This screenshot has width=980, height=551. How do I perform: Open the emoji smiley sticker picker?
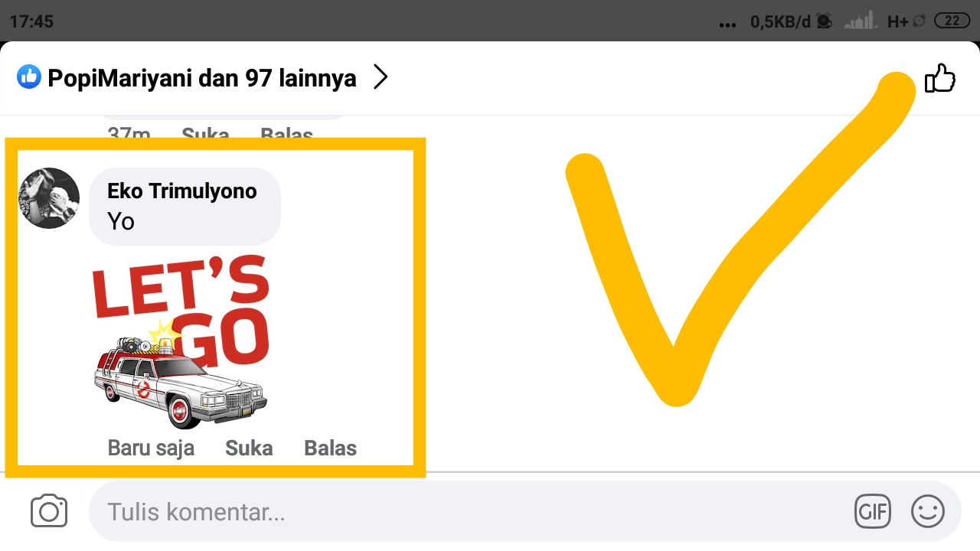pyautogui.click(x=928, y=511)
